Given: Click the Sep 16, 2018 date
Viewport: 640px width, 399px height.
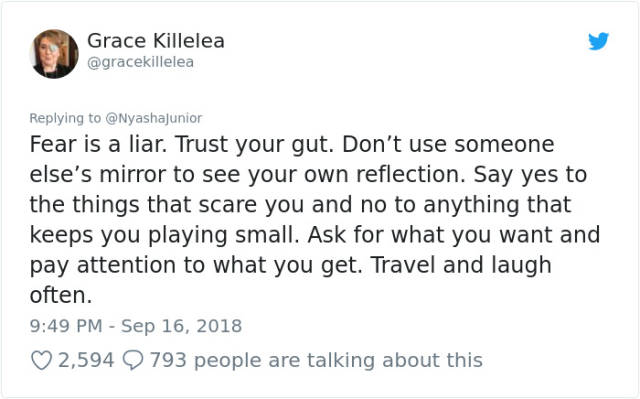Looking at the screenshot, I should (x=182, y=326).
